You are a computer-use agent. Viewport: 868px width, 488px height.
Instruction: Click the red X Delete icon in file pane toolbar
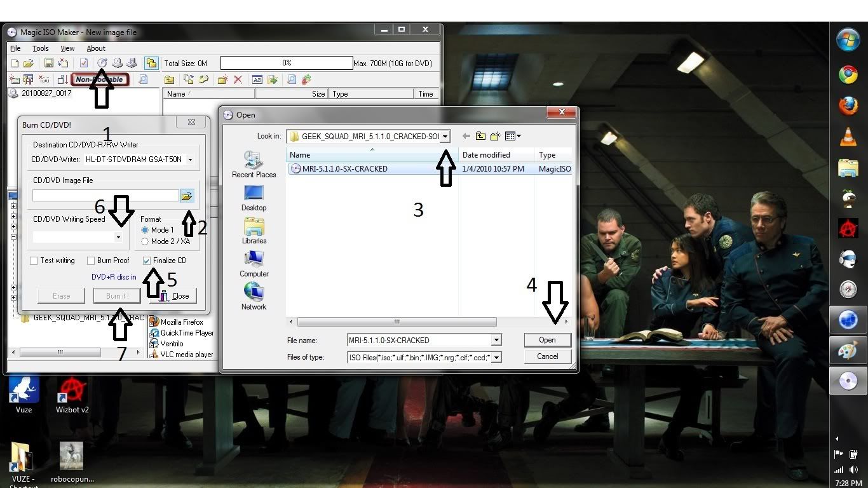pyautogui.click(x=238, y=79)
